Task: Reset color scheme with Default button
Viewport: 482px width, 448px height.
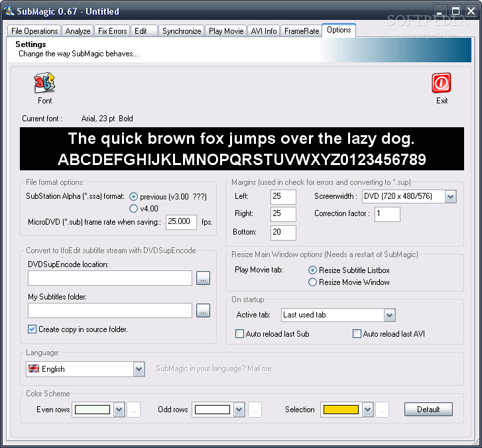Action: click(428, 410)
